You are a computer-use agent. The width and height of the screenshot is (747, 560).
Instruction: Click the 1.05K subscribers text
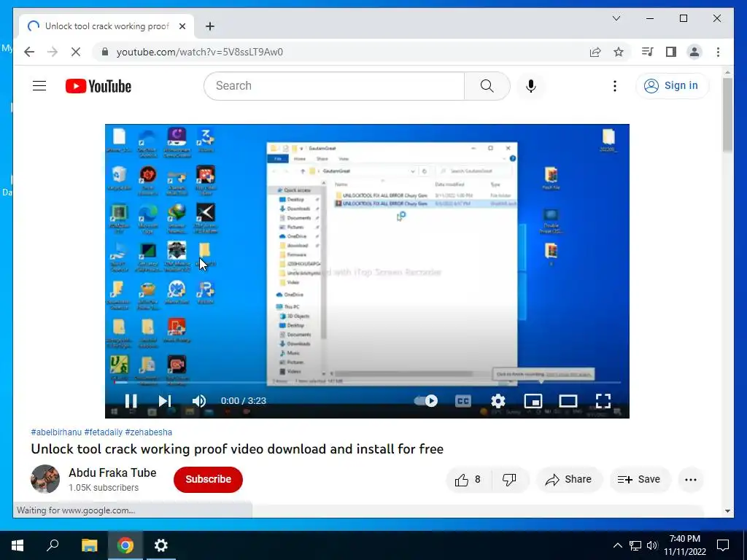tap(104, 488)
